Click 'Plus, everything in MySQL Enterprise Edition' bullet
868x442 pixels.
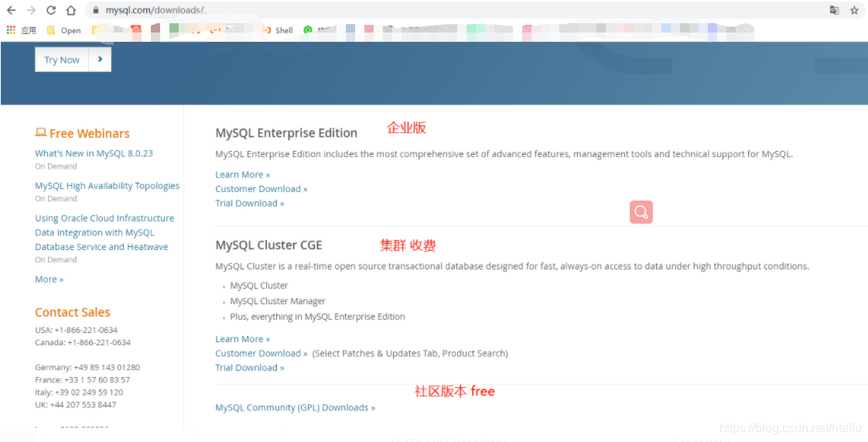click(318, 317)
